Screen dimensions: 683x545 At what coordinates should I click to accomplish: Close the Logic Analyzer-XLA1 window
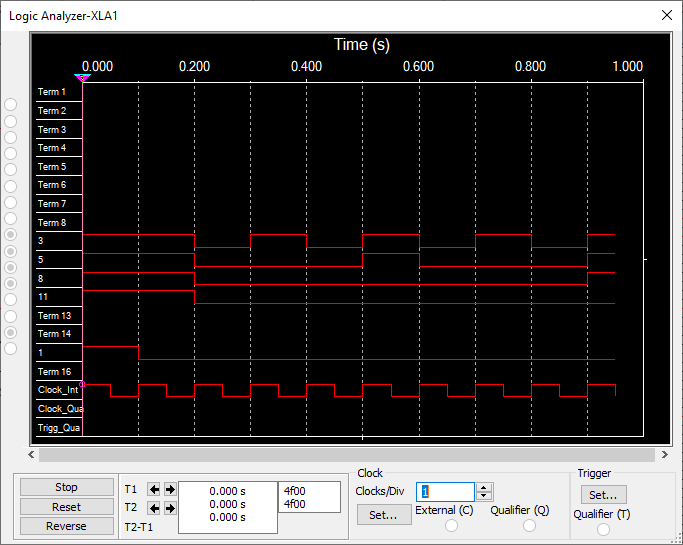666,15
